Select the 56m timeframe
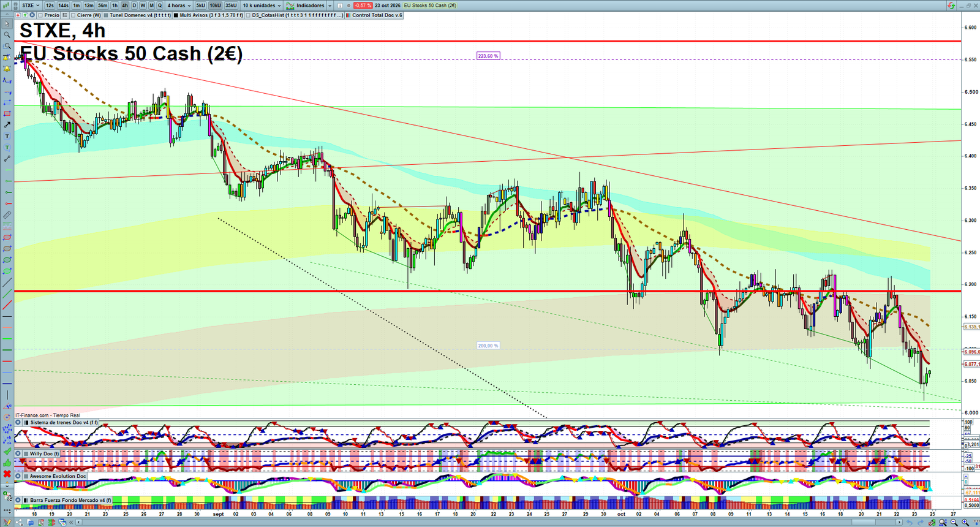The image size is (980, 527). (x=103, y=6)
